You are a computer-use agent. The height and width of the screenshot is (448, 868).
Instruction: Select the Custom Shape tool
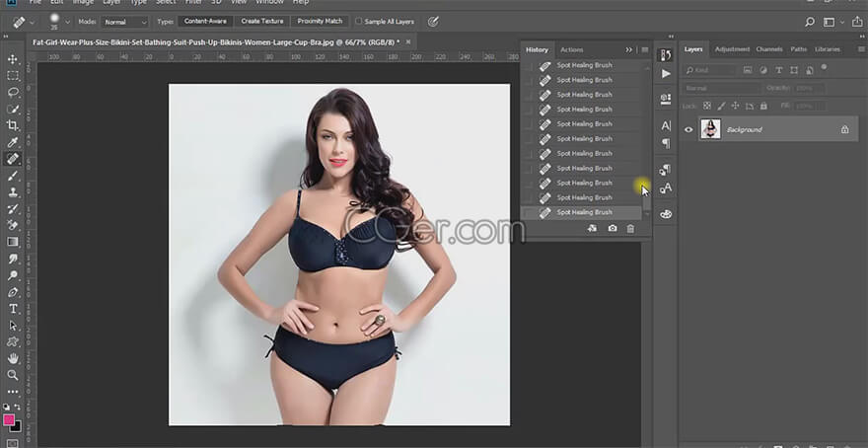pos(13,341)
